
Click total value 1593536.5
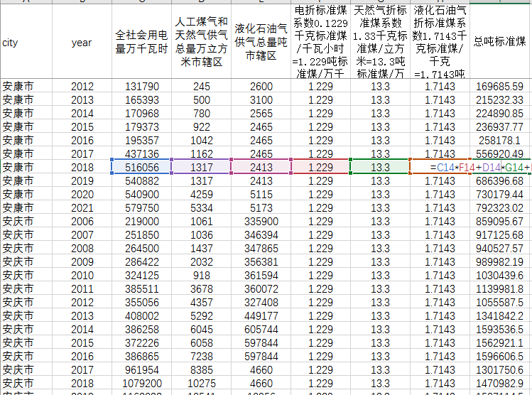coord(501,330)
